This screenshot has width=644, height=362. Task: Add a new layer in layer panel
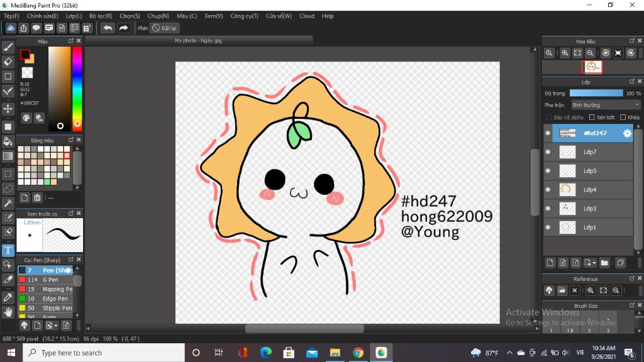pyautogui.click(x=550, y=263)
